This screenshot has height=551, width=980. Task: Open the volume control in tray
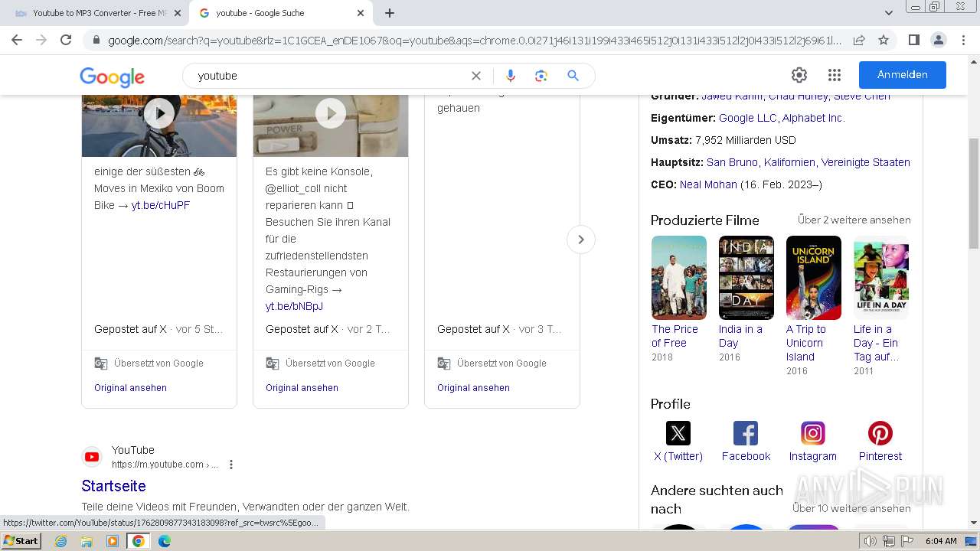pyautogui.click(x=871, y=541)
